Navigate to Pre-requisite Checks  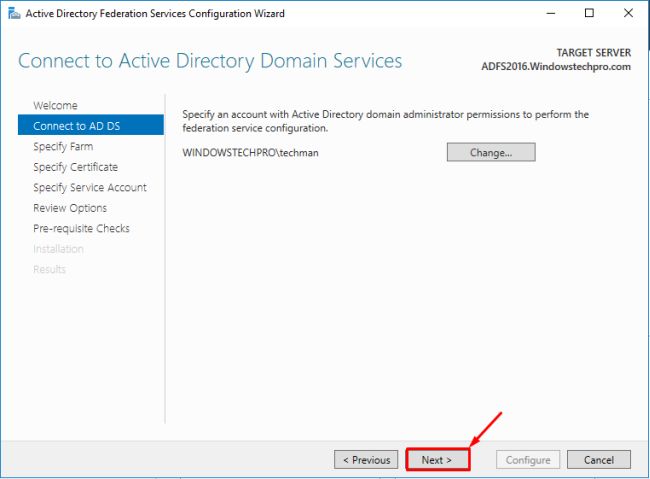(81, 228)
